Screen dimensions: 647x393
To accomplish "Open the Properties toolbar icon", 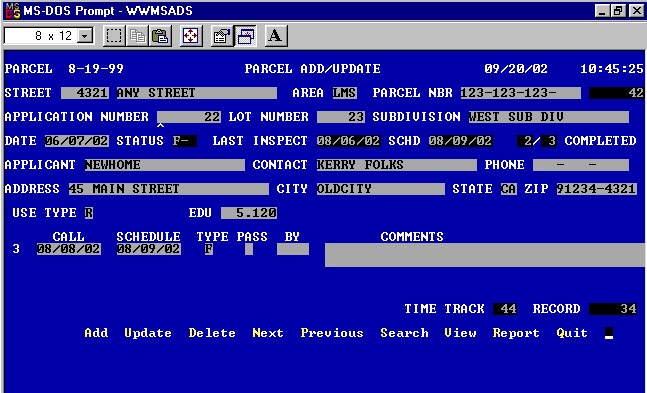I will (x=222, y=36).
